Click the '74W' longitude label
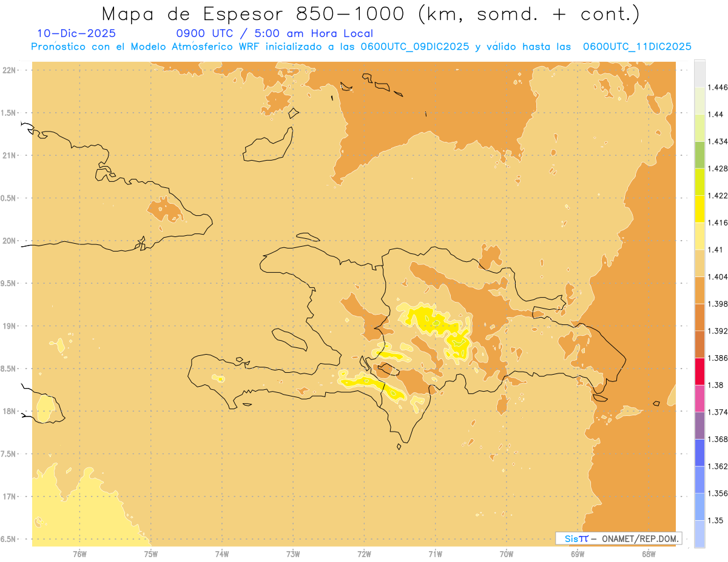728x562 pixels. pyautogui.click(x=222, y=554)
